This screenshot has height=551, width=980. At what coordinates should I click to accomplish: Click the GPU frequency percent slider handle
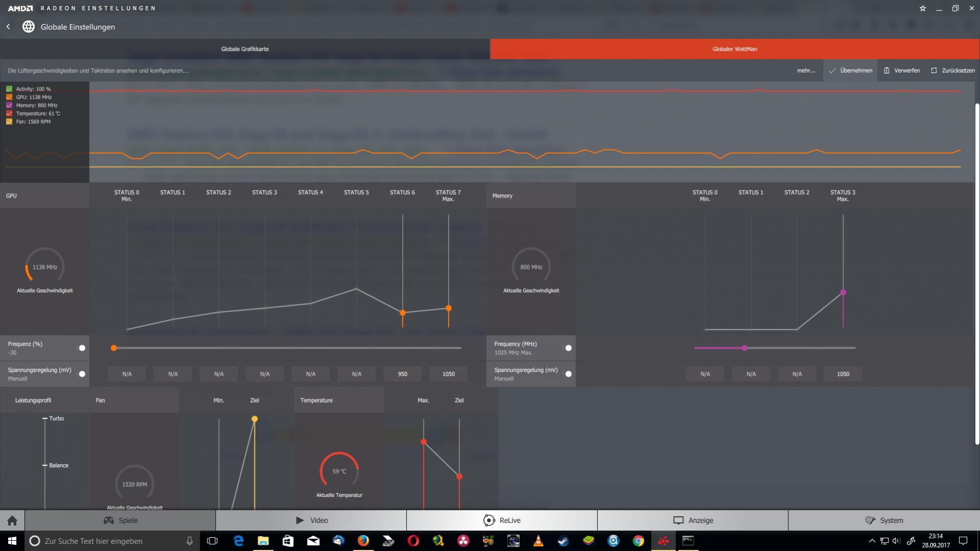tap(114, 348)
